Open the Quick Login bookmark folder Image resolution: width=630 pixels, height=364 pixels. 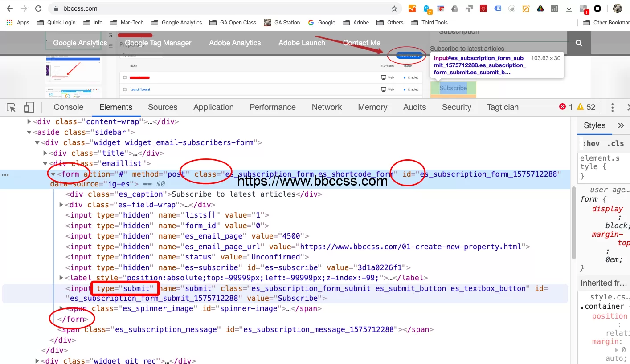tap(56, 22)
